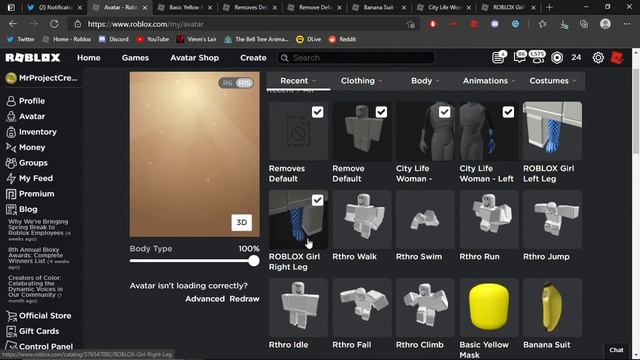Screen dimensions: 640x360
Task: Click the red Roblox Studio icon
Action: tap(617, 58)
